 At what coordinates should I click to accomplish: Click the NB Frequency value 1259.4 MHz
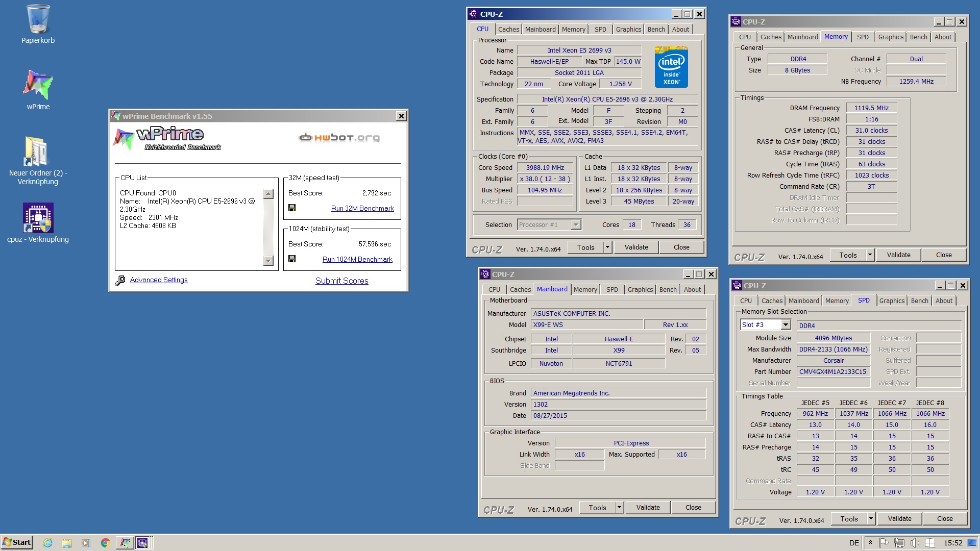tap(916, 81)
